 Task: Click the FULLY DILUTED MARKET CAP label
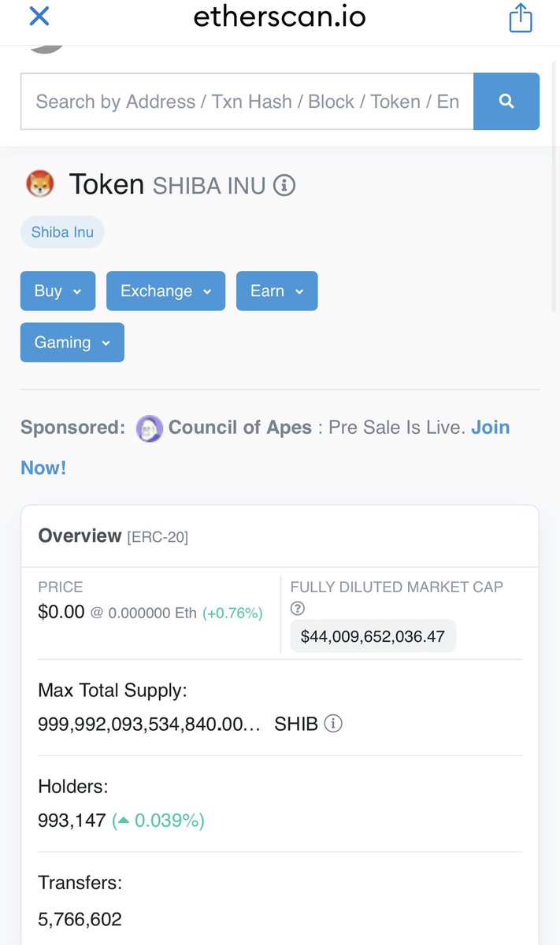click(x=397, y=587)
